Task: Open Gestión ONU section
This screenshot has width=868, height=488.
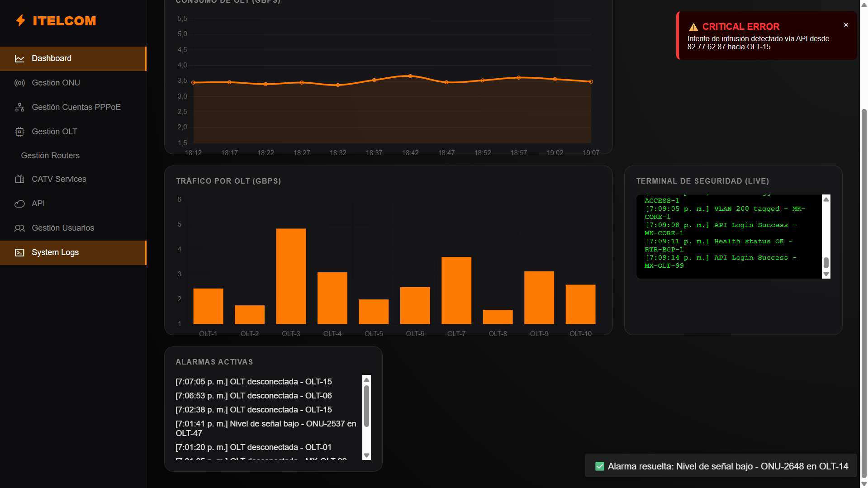Action: click(x=73, y=83)
